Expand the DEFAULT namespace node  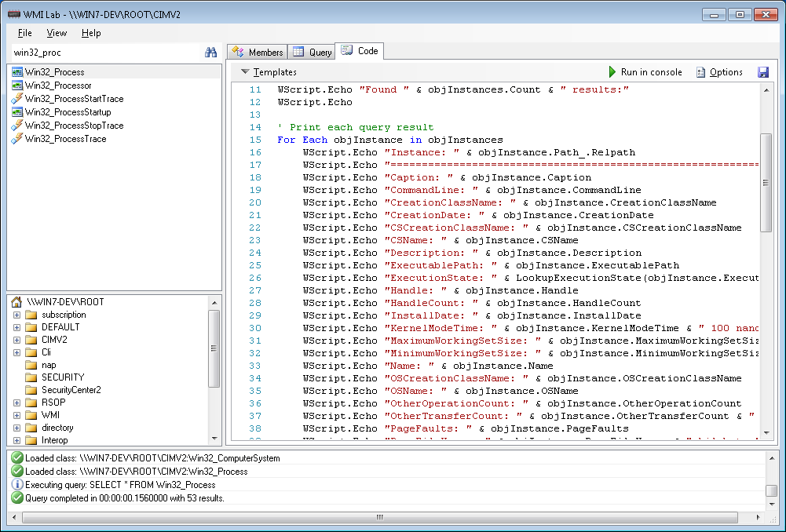(x=16, y=328)
